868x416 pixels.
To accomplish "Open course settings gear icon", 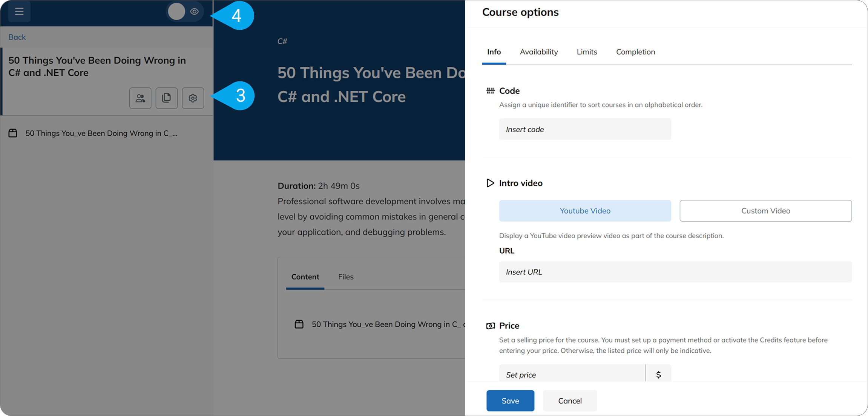I will click(x=193, y=98).
